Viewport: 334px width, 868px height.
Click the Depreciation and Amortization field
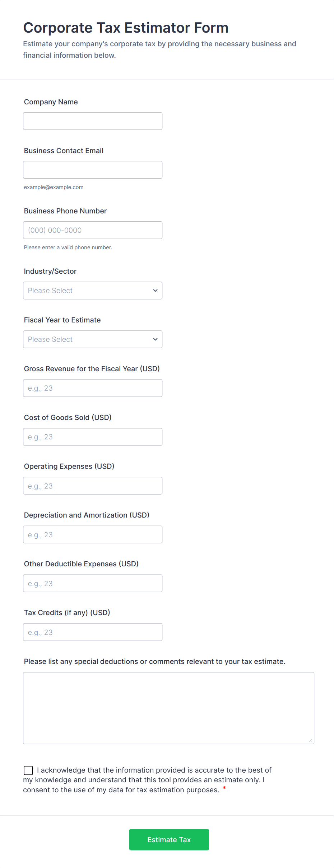93,534
